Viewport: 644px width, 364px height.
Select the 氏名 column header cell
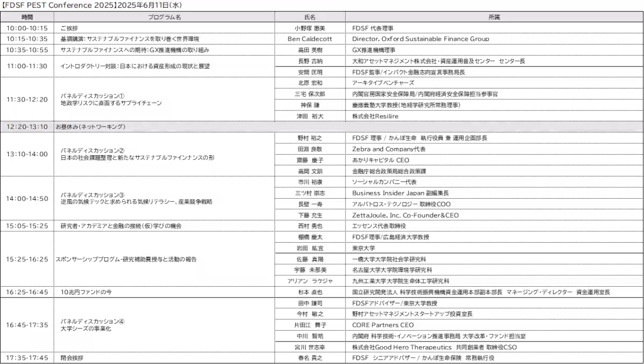click(310, 17)
